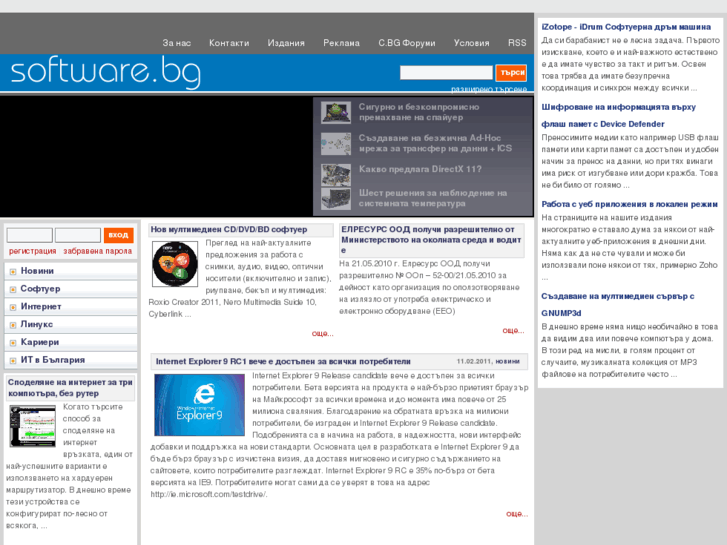Viewport: 727px width, 545px height.
Task: Open system temperature monitoring article thumbnail
Action: (x=336, y=199)
